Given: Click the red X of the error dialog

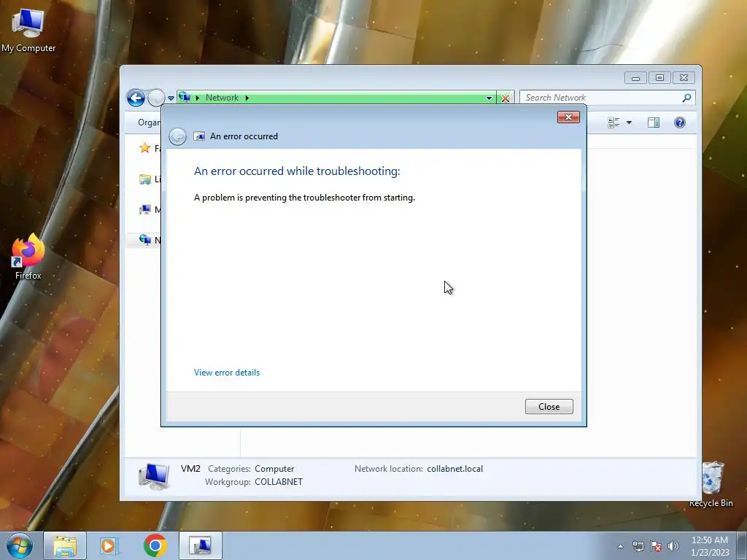Looking at the screenshot, I should click(x=568, y=117).
